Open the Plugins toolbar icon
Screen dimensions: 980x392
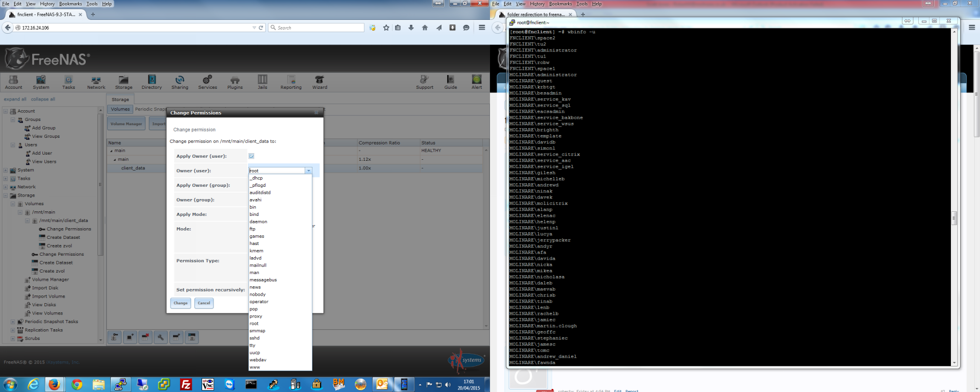pos(235,82)
